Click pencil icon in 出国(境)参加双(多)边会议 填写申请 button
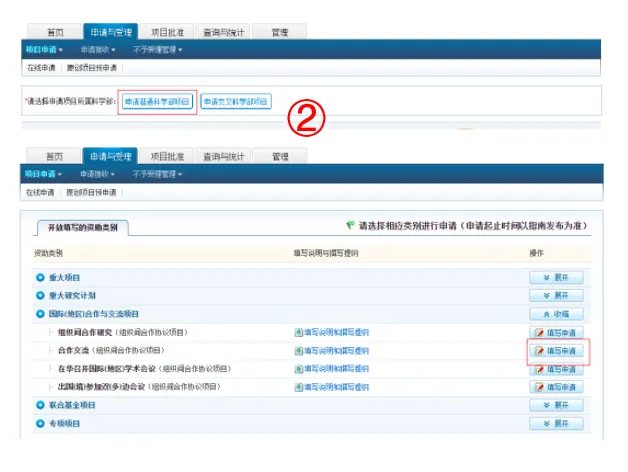Screen dimensions: 628x472 coord(539,387)
